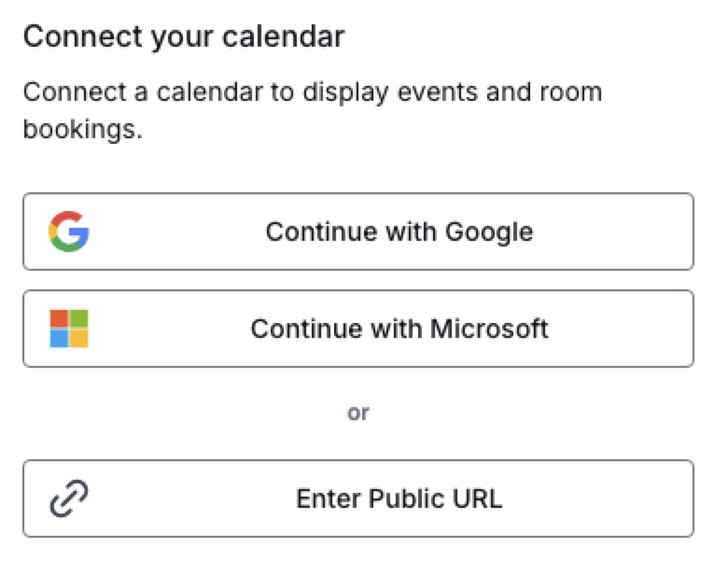Click the Google 'G' logo icon
The width and height of the screenshot is (728, 562).
(69, 232)
